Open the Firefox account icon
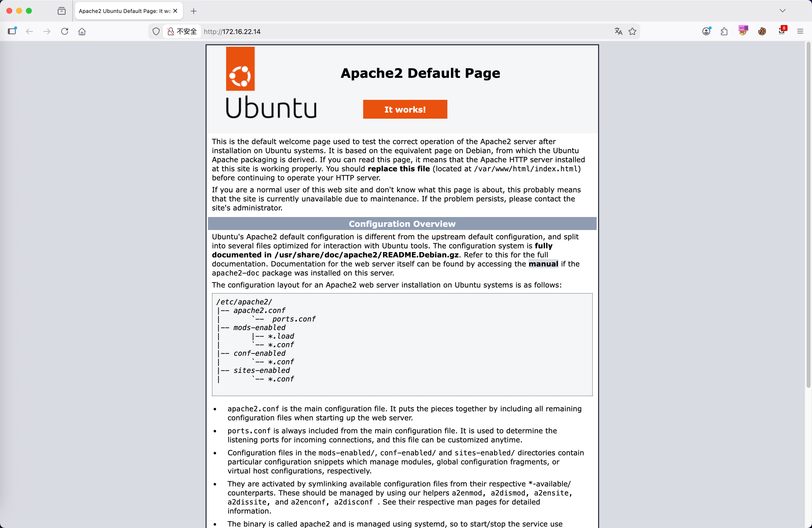Image resolution: width=812 pixels, height=528 pixels. point(706,31)
